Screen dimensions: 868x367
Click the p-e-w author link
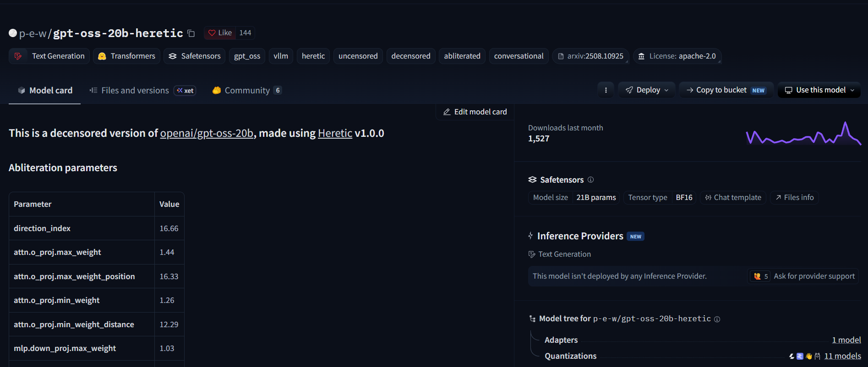pos(33,33)
